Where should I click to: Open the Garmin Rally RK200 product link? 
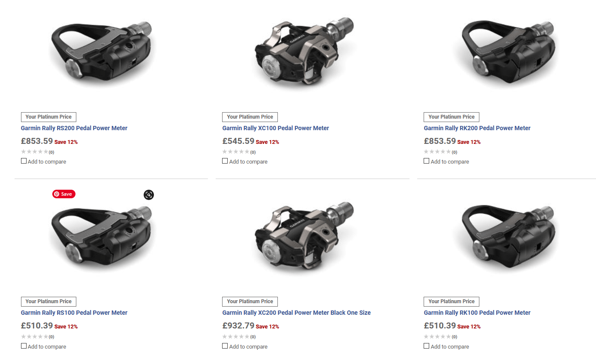(x=477, y=128)
